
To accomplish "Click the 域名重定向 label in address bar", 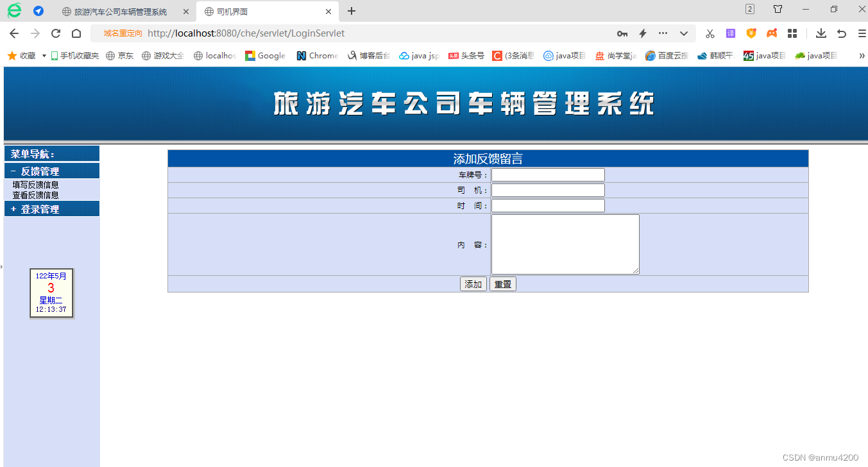I will 123,33.
